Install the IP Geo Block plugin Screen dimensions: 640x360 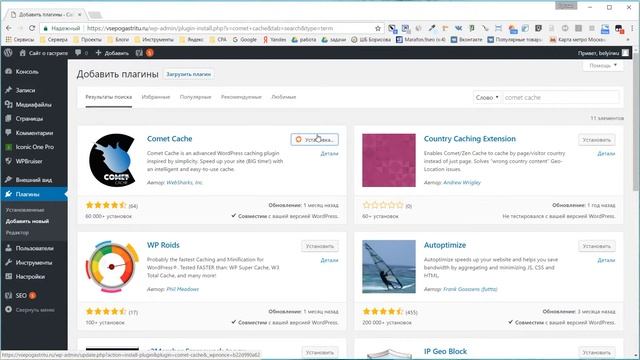[597, 352]
